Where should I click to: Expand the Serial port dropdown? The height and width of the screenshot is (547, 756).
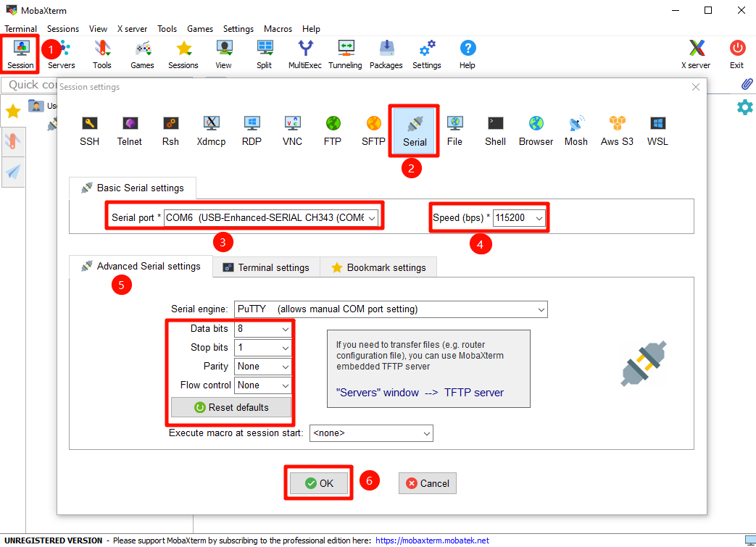click(372, 217)
